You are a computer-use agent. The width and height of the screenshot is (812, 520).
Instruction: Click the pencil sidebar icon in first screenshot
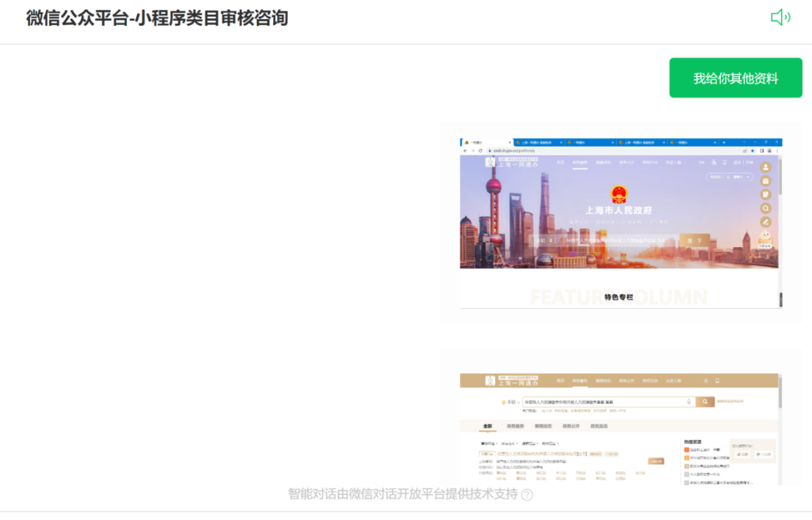click(765, 222)
